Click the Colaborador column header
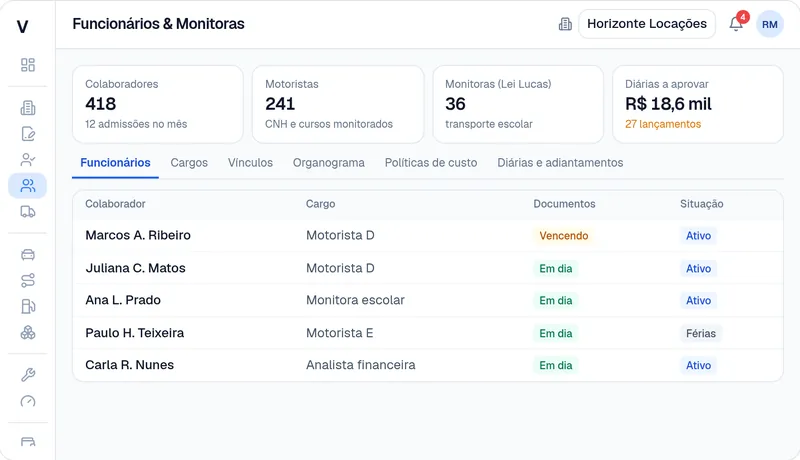Screen dimensions: 800x460 pyautogui.click(x=115, y=203)
